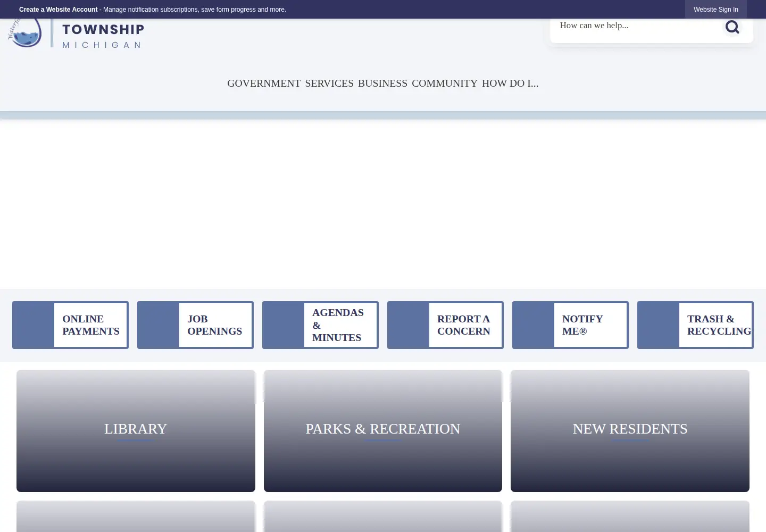Select the Library tile
Image resolution: width=766 pixels, height=532 pixels.
(136, 431)
